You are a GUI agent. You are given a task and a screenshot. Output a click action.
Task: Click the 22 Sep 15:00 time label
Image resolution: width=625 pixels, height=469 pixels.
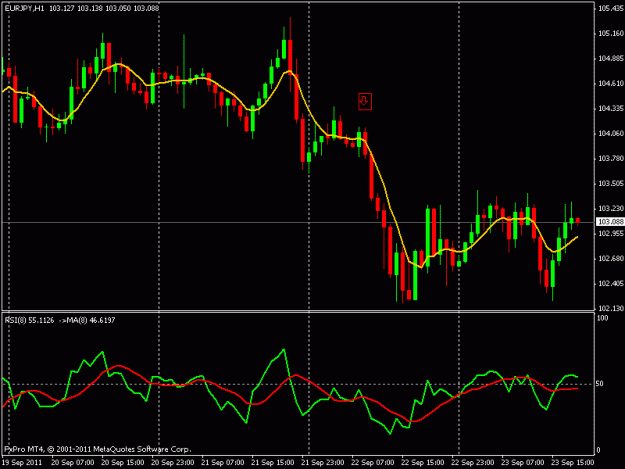tap(423, 463)
